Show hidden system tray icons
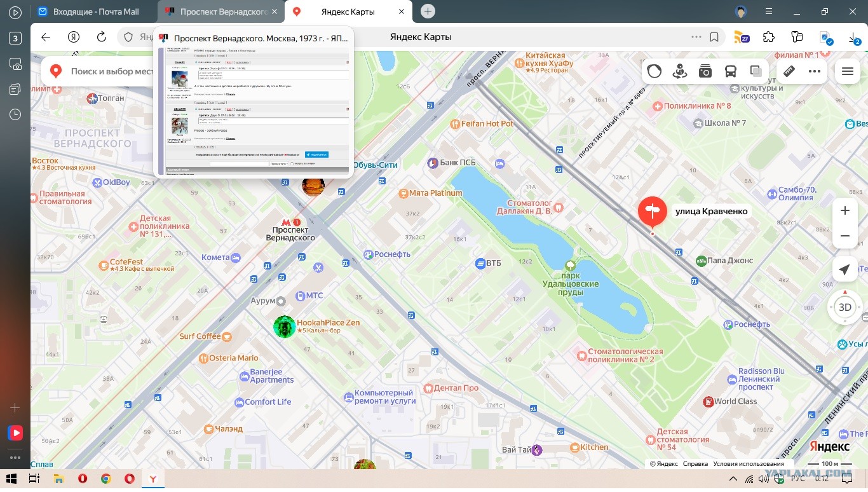The width and height of the screenshot is (868, 492). 733,479
